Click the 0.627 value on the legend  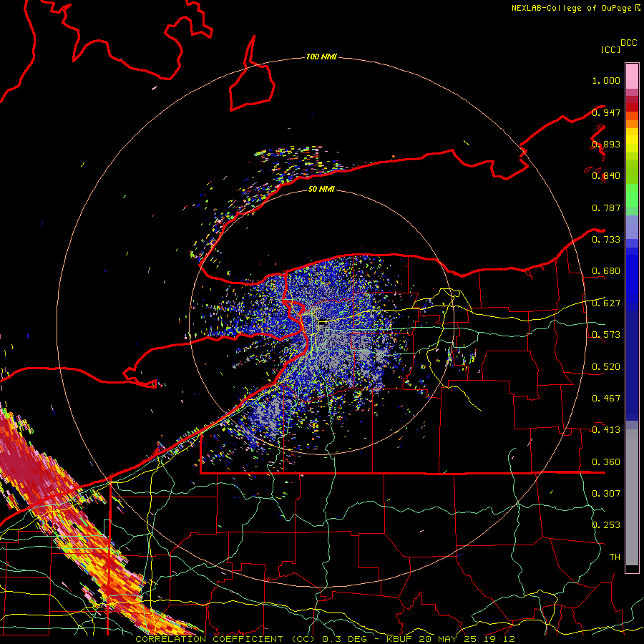[x=606, y=303]
